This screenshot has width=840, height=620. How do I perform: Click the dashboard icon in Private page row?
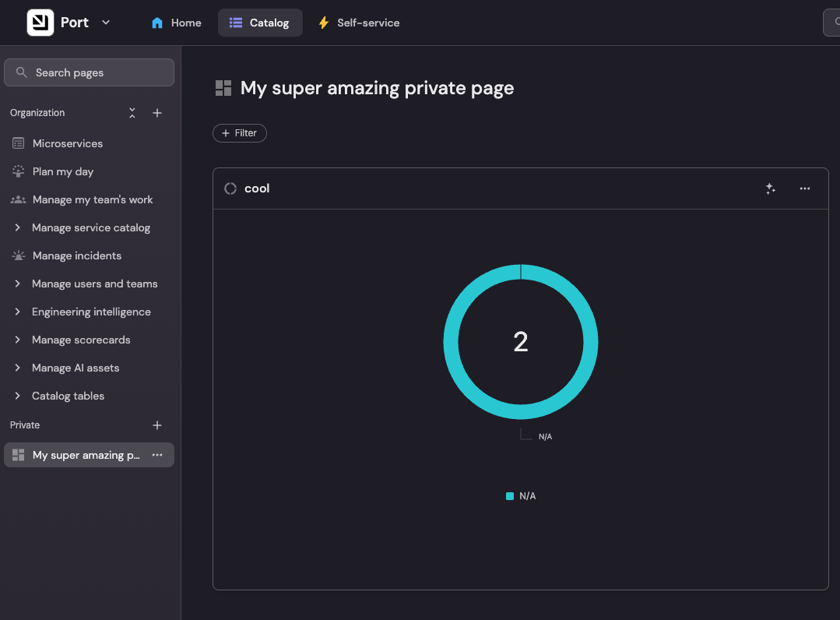click(18, 455)
